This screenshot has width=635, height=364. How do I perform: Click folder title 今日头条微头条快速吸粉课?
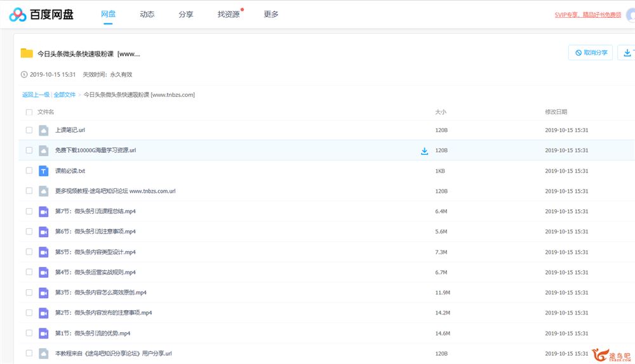pyautogui.click(x=89, y=54)
